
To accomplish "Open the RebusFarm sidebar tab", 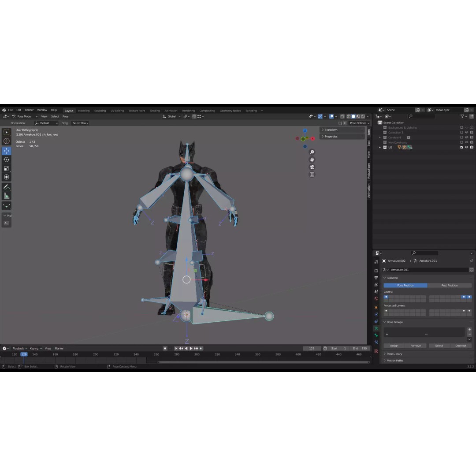I will pyautogui.click(x=369, y=171).
